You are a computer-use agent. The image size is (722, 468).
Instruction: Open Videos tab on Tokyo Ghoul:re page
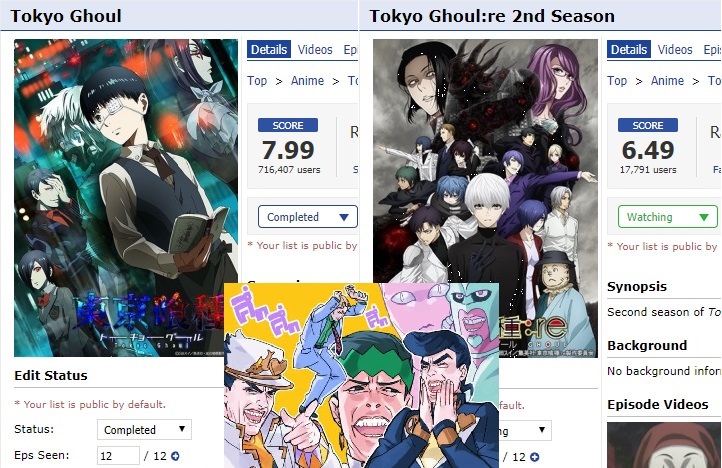(x=675, y=49)
